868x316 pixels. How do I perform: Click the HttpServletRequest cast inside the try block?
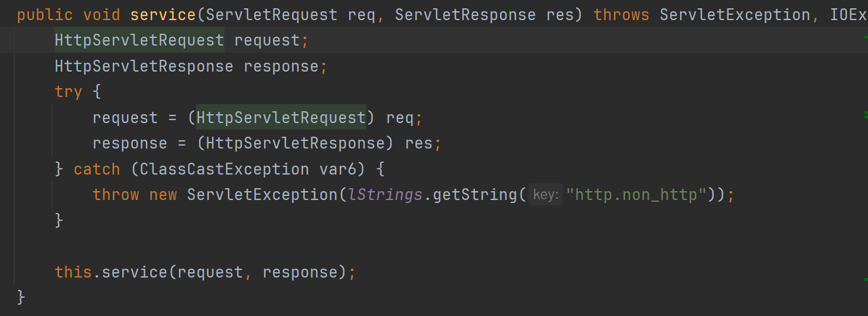pos(281,118)
